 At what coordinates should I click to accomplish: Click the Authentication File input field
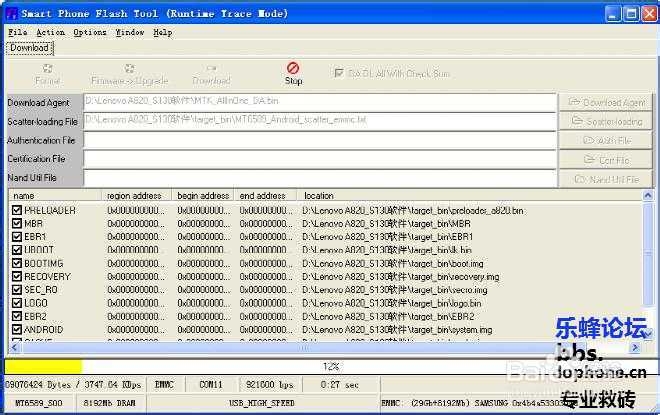coord(320,141)
